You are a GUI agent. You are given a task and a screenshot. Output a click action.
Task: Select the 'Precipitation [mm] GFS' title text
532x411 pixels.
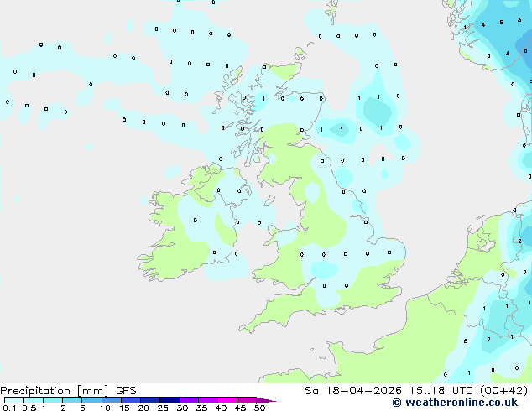pyautogui.click(x=68, y=391)
